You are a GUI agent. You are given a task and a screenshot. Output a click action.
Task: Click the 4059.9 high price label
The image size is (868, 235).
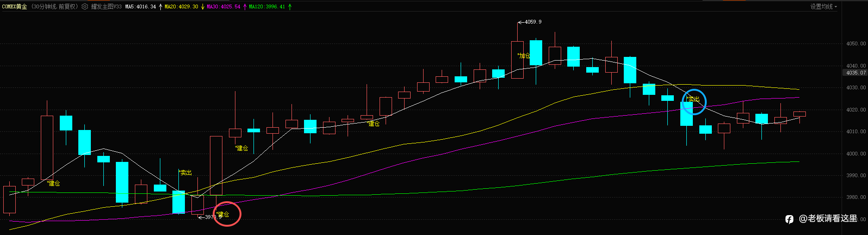[533, 22]
